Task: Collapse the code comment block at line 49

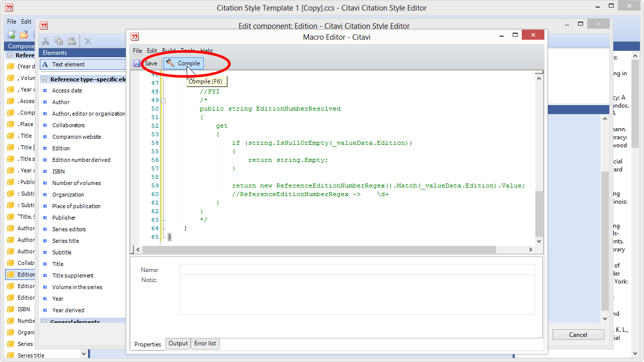Action: [x=163, y=100]
